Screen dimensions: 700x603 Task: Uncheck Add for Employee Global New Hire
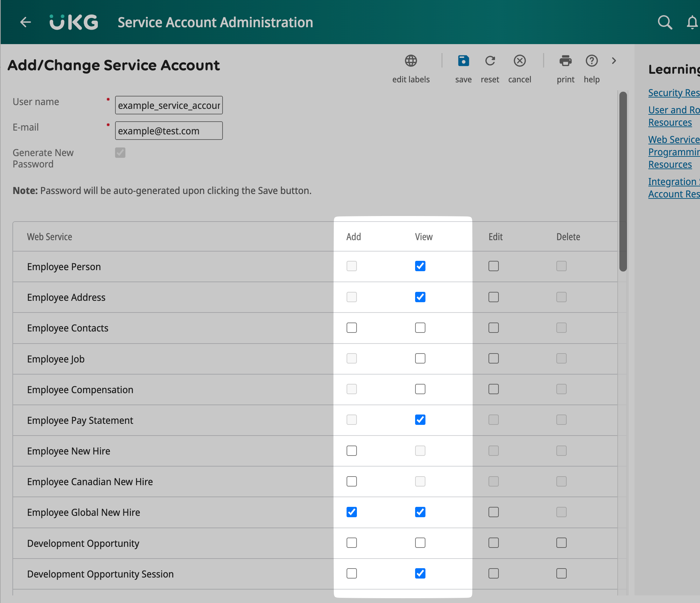[x=351, y=512]
